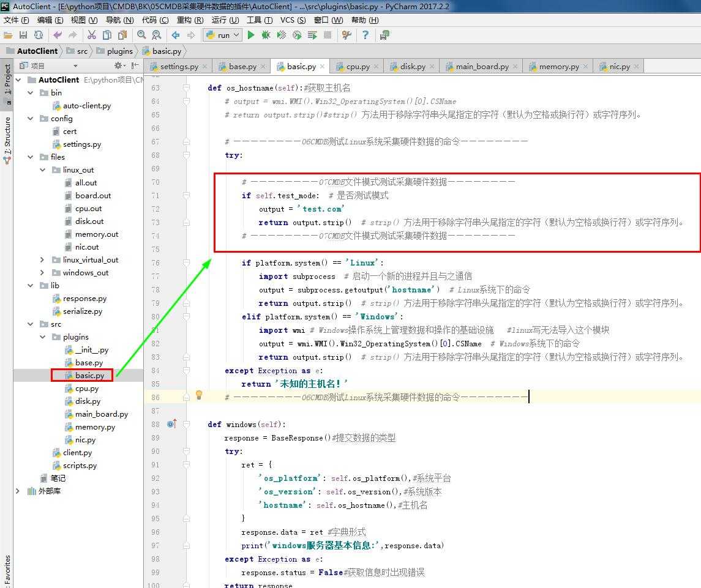Click the green Run button in toolbar
This screenshot has width=701, height=588.
click(x=251, y=35)
